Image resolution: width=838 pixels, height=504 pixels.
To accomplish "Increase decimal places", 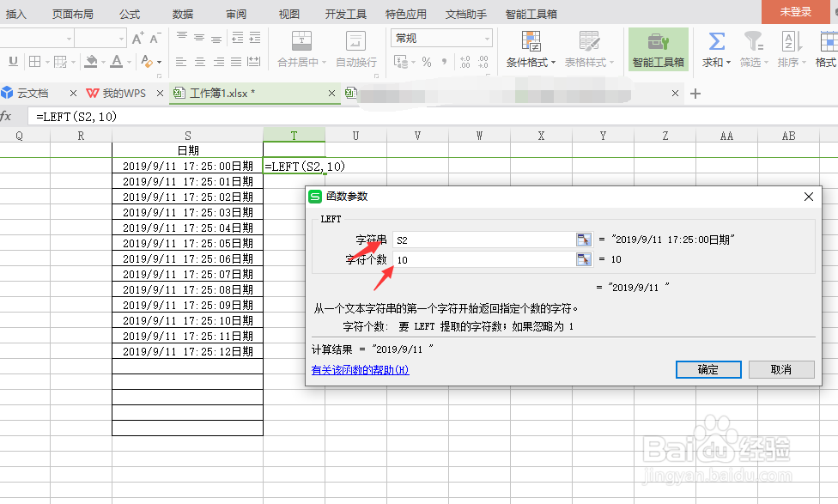I will pyautogui.click(x=465, y=62).
